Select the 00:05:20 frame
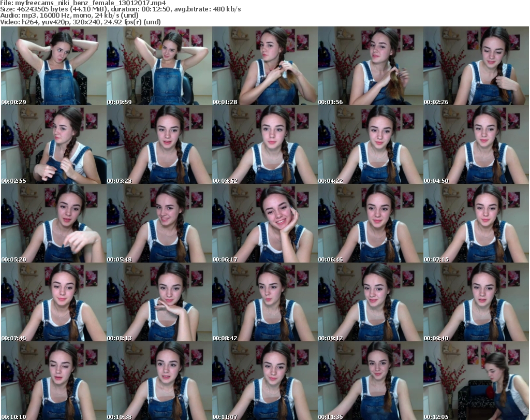The width and height of the screenshot is (530, 420). [53, 224]
